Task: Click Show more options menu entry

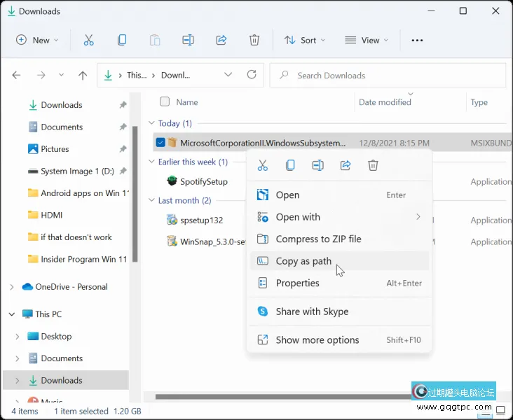Action: pyautogui.click(x=317, y=340)
